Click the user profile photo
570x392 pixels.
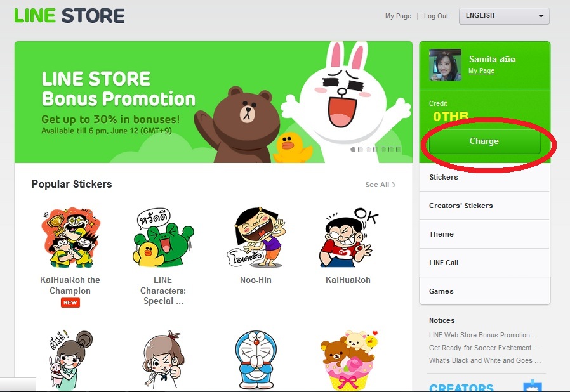tap(445, 65)
